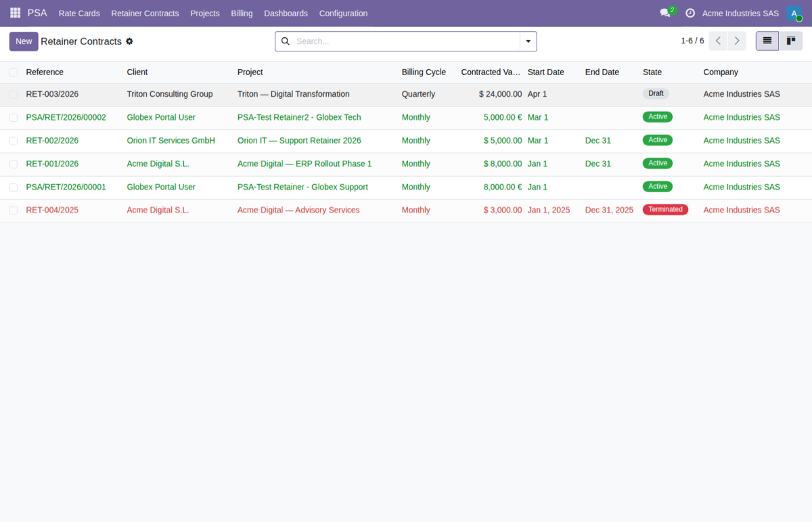Sort by Contracted Value column header
This screenshot has height=522, width=812.
[491, 72]
